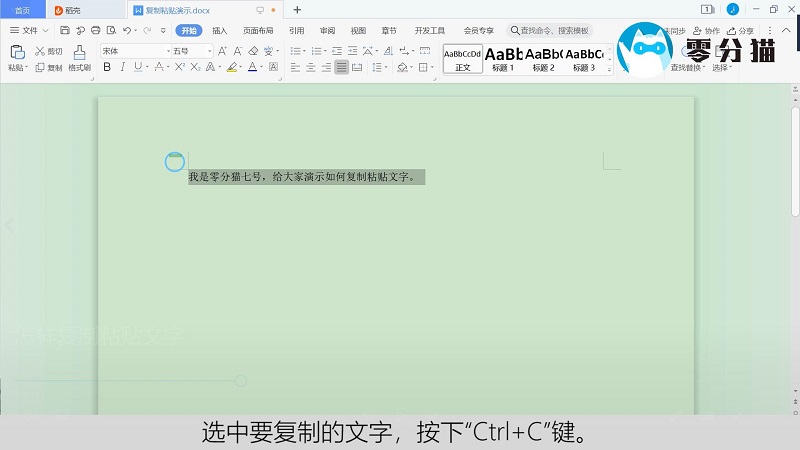Image resolution: width=800 pixels, height=450 pixels.
Task: Click the Save icon in quick toolbar
Action: (x=65, y=31)
